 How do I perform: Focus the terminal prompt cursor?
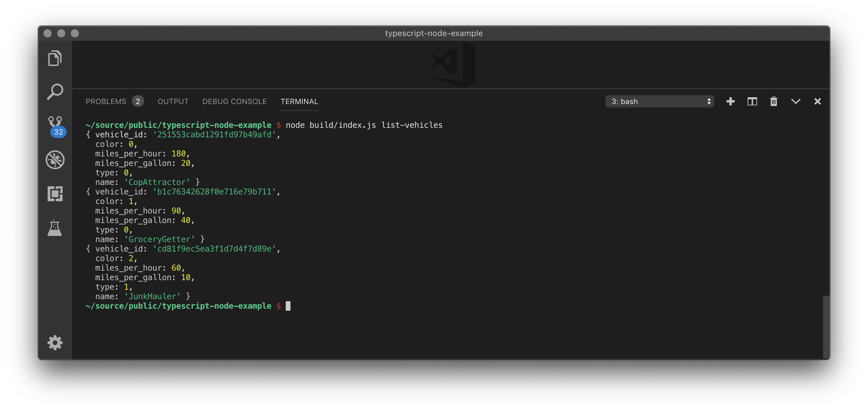pos(288,306)
